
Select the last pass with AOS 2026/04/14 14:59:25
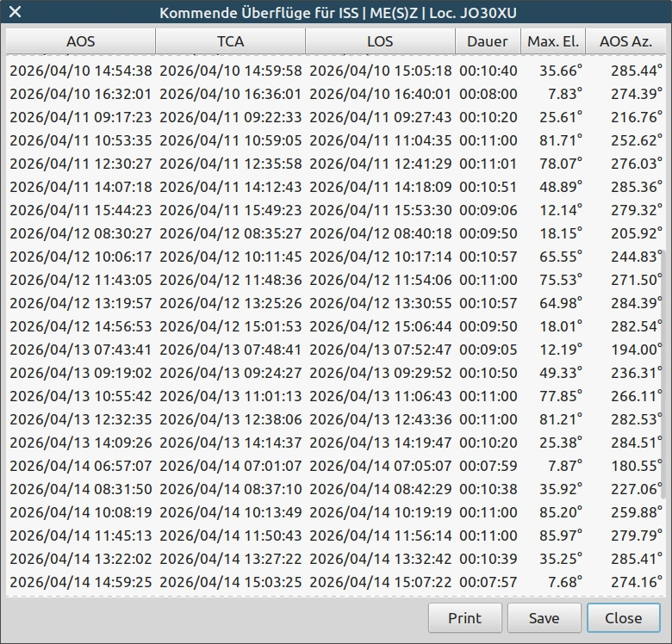point(80,582)
